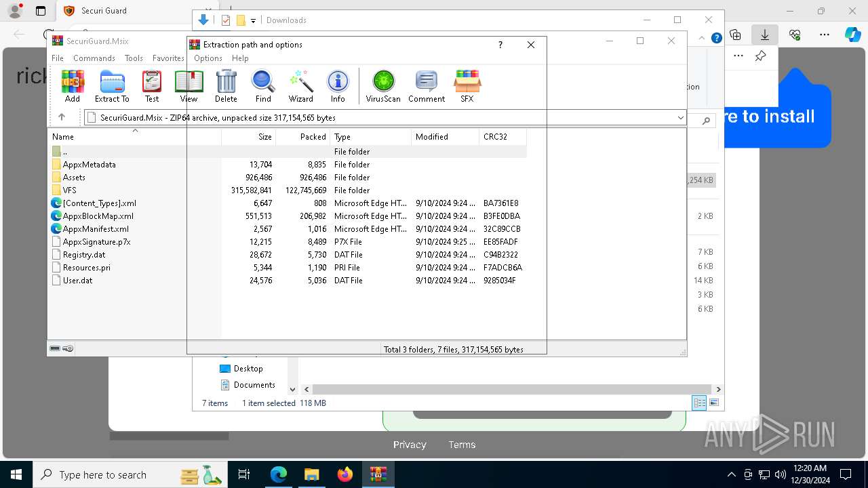Select the VFS folder
The width and height of the screenshot is (868, 488).
coord(288,190)
